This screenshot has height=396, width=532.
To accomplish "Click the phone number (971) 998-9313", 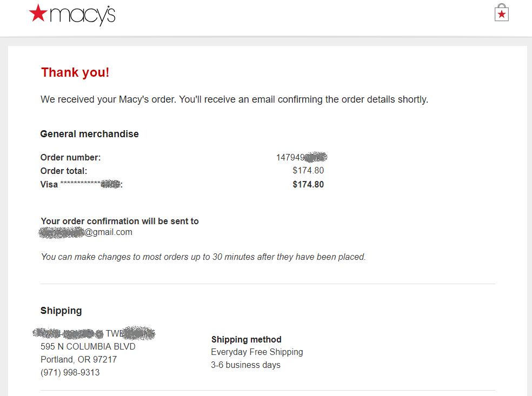I will [x=70, y=373].
